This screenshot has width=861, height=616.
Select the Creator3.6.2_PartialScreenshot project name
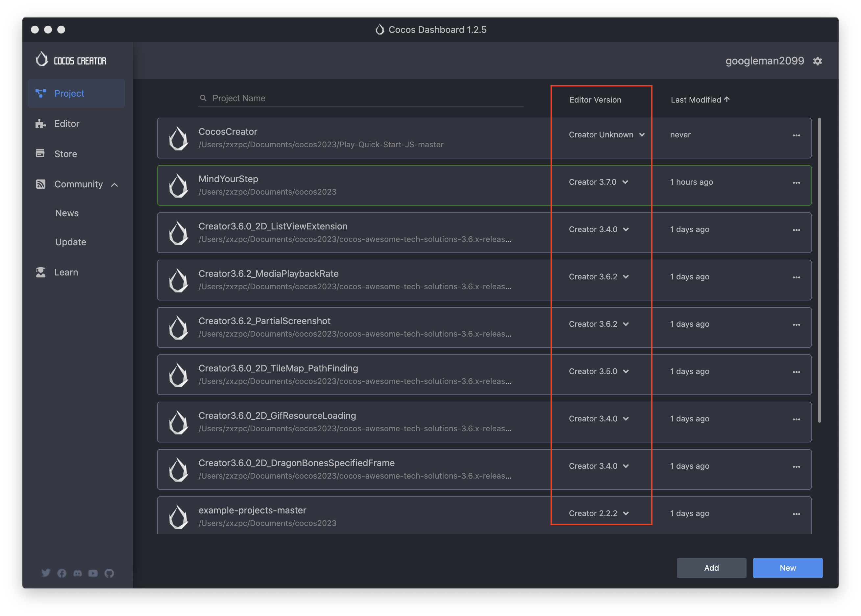tap(264, 321)
